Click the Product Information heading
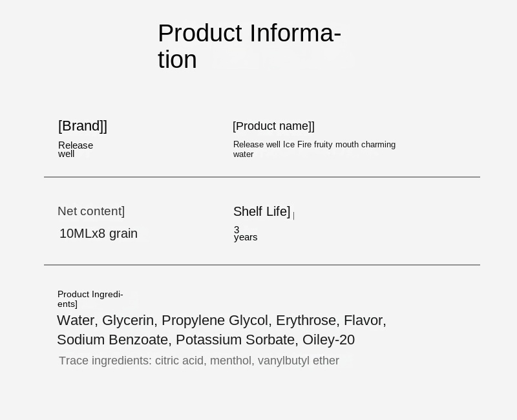 tap(249, 46)
